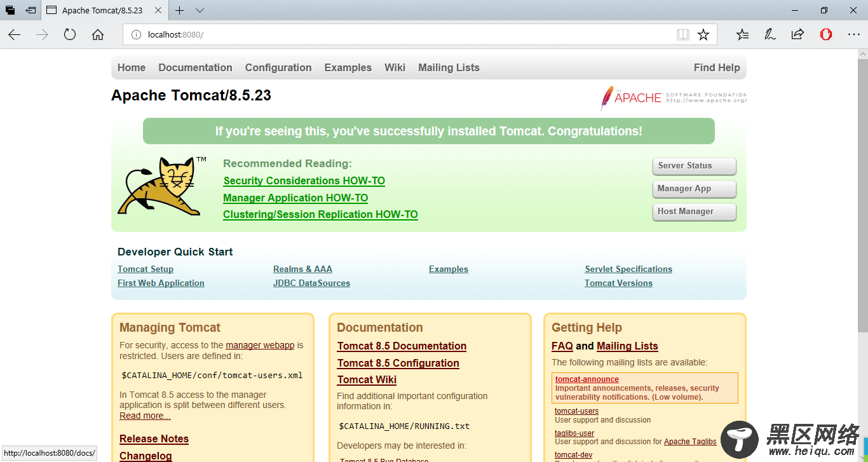Click the Share page icon

click(x=797, y=35)
